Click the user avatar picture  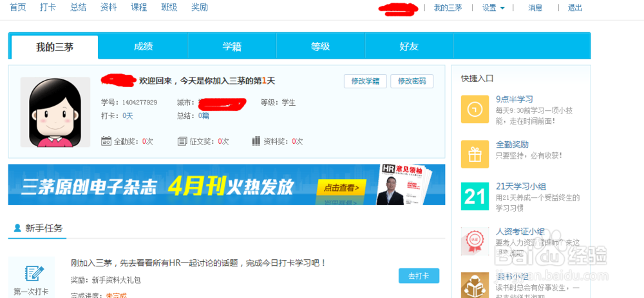coord(55,112)
